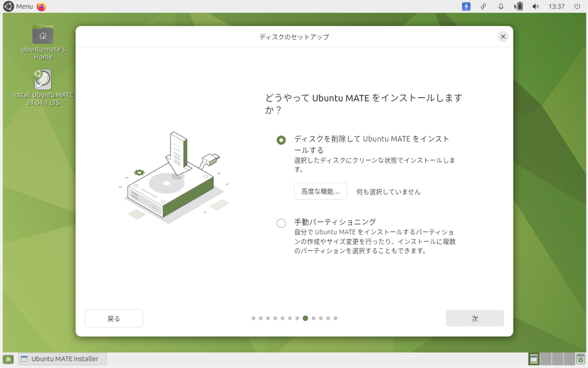Continue with the 次 button
Viewport: 588px width, 368px height.
tap(475, 318)
